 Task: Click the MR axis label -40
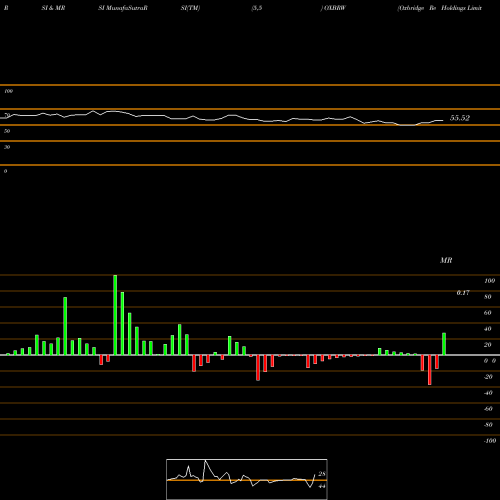488,393
